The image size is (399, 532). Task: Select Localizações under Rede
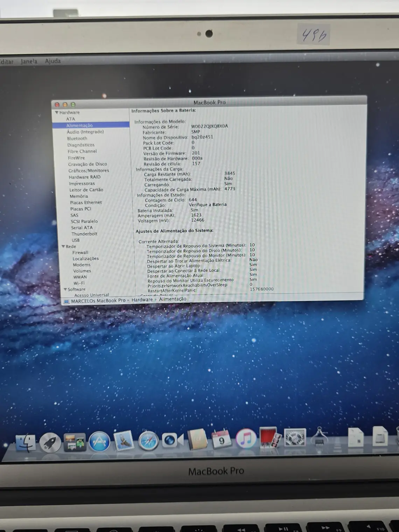point(86,259)
